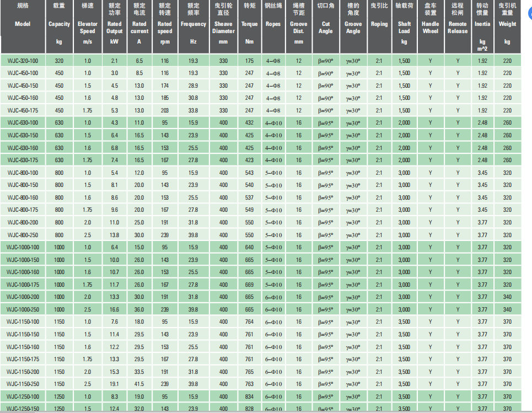Select the Remote Release column header
This screenshot has height=413, width=532.
pyautogui.click(x=458, y=26)
